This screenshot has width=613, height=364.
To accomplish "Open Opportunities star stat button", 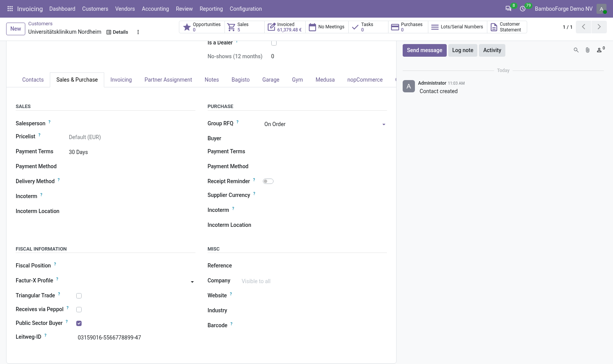I will (x=202, y=27).
